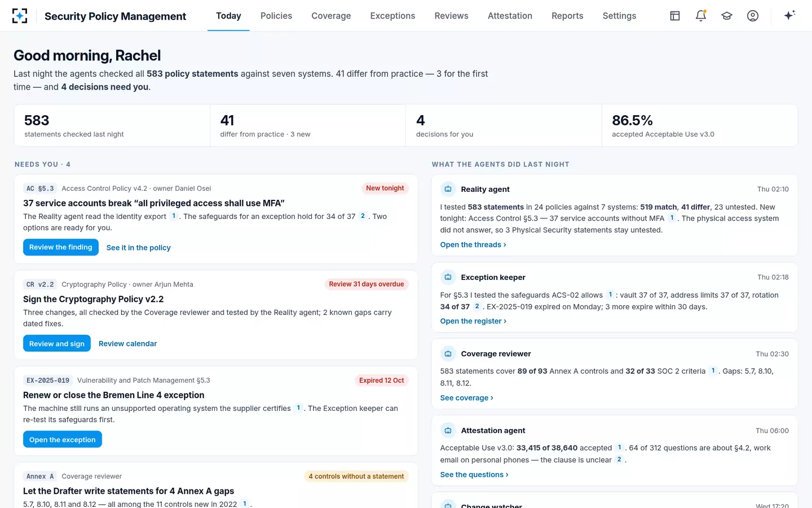Open the Review calendar link

[x=128, y=344]
